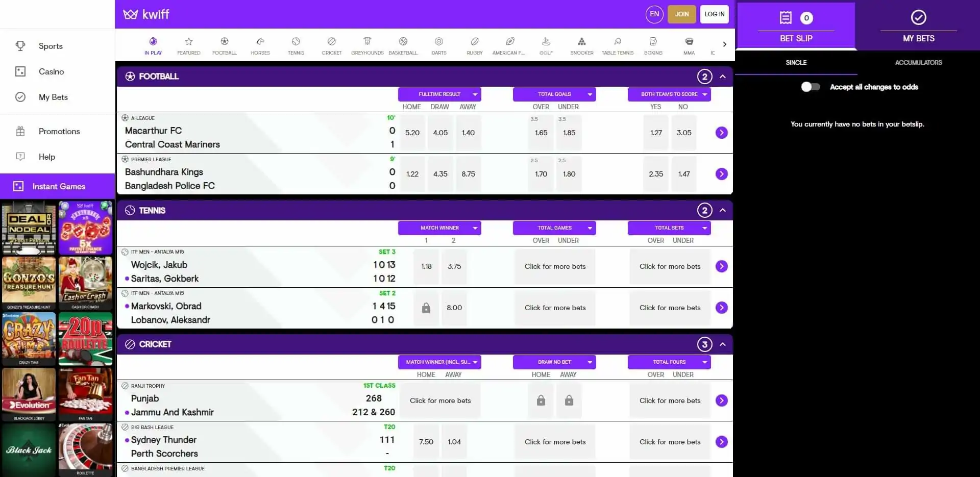The height and width of the screenshot is (477, 980).
Task: Select the 1.27 odds for Macarthur FC both teams to score
Action: tap(656, 133)
